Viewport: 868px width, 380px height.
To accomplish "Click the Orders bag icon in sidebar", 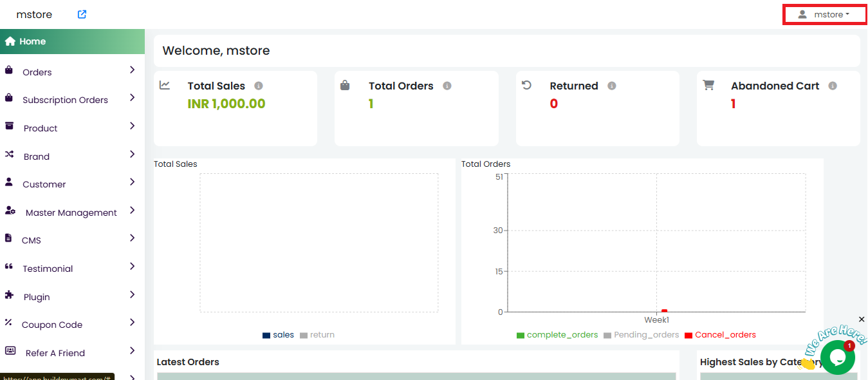I will tap(9, 71).
